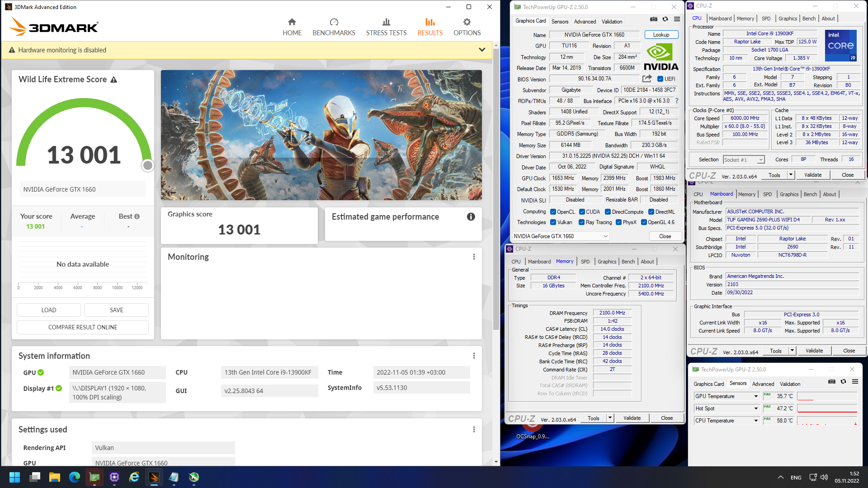Open the BENCHMARKS section in 3DMark

pos(334,27)
